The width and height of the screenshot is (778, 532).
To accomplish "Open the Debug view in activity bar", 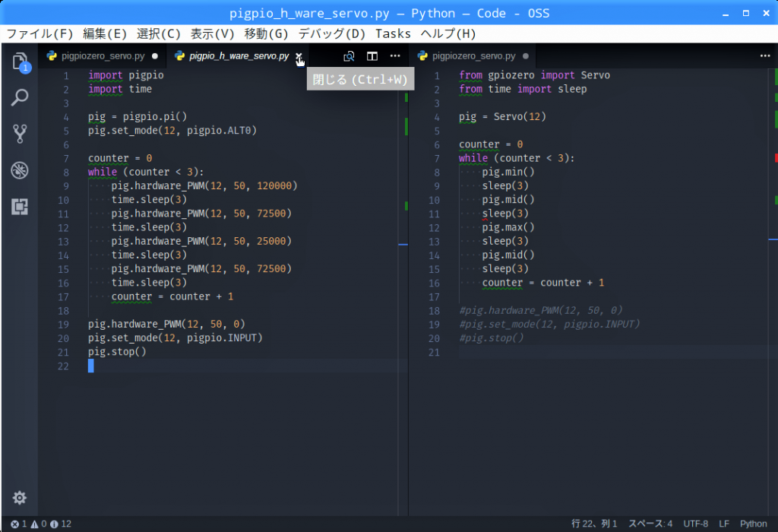I will 20,170.
